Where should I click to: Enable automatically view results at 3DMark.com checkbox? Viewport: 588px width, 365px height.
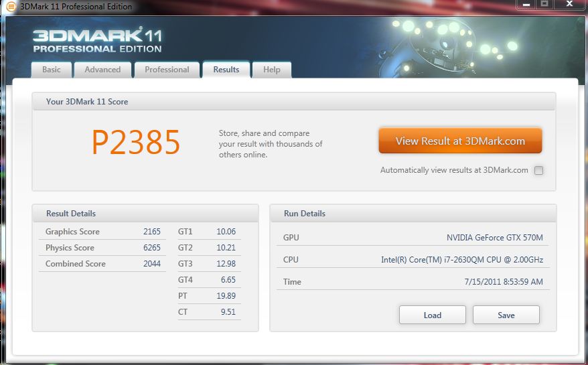[x=538, y=170]
